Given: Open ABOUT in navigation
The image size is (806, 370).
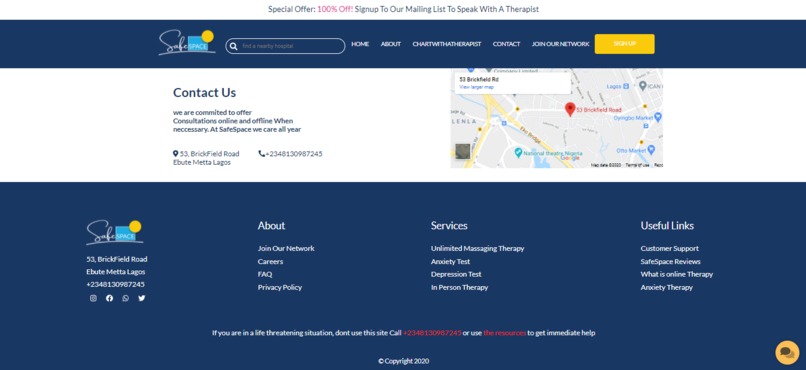Looking at the screenshot, I should [391, 44].
